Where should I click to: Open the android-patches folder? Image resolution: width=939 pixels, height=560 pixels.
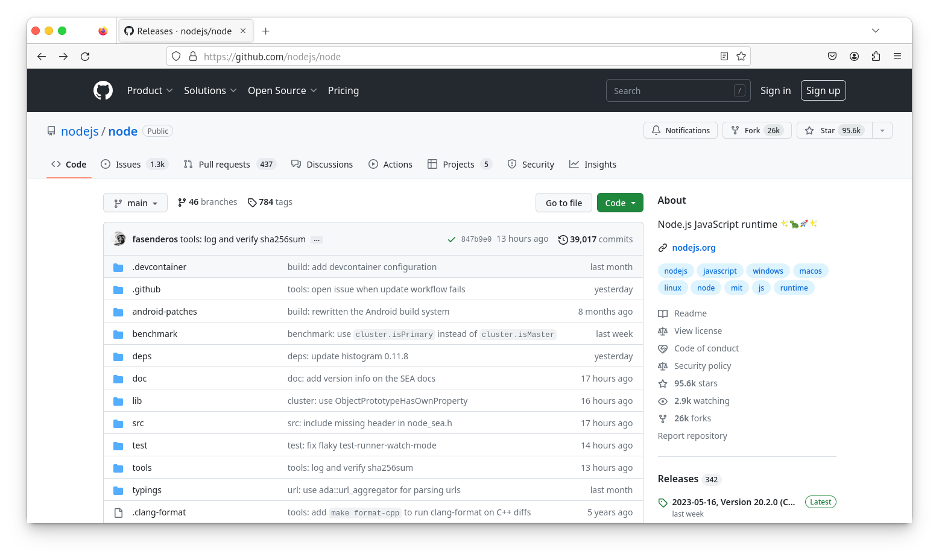(165, 312)
